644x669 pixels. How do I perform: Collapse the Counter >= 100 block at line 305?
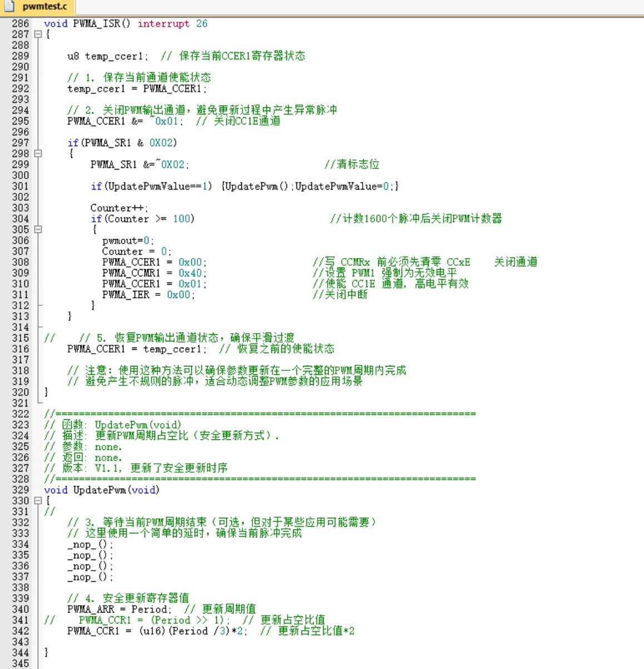(x=38, y=229)
